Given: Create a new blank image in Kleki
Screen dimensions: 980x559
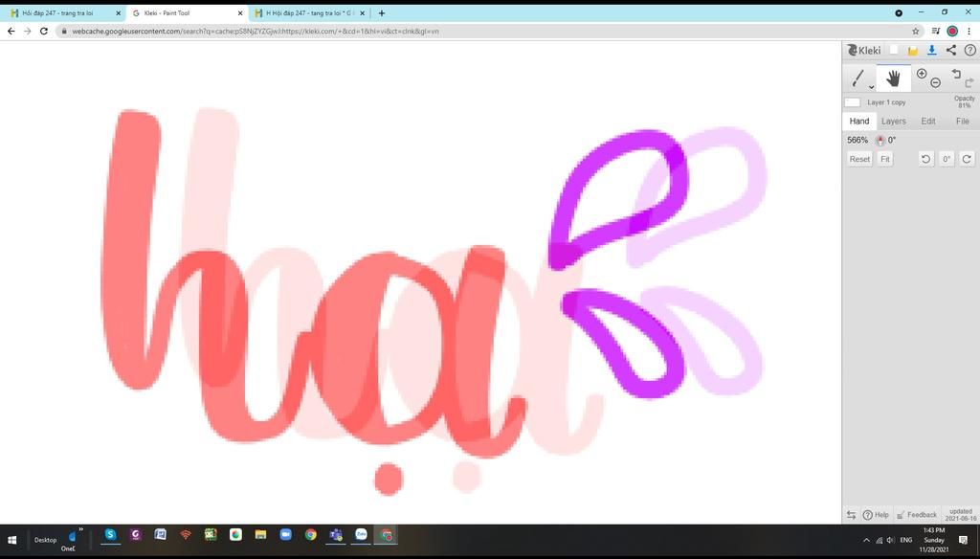Looking at the screenshot, I should coord(895,50).
